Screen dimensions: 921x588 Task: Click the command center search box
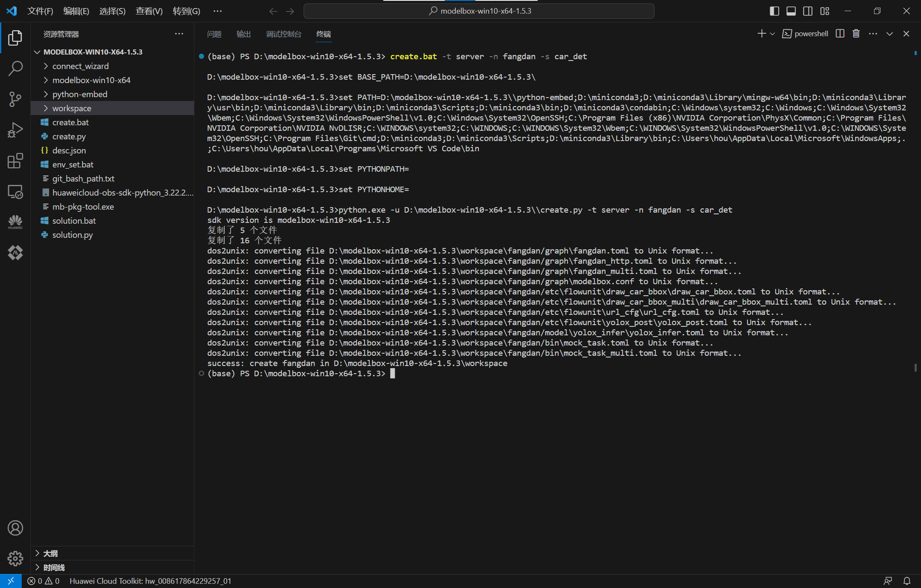tap(478, 11)
